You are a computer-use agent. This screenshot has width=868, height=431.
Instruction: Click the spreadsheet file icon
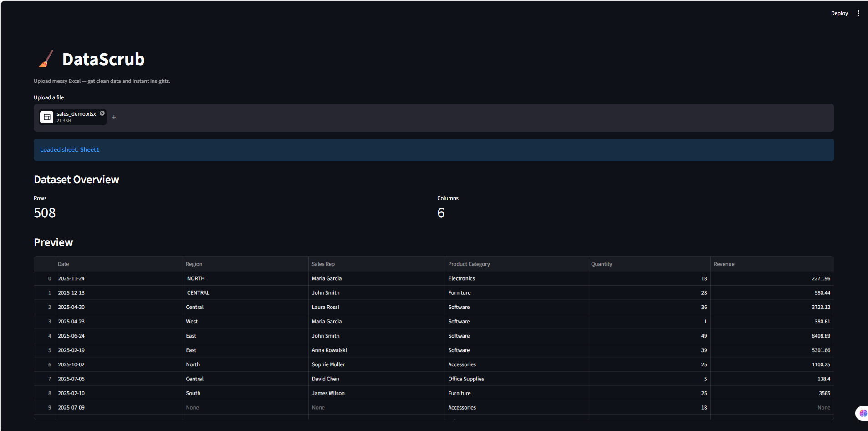coord(47,117)
